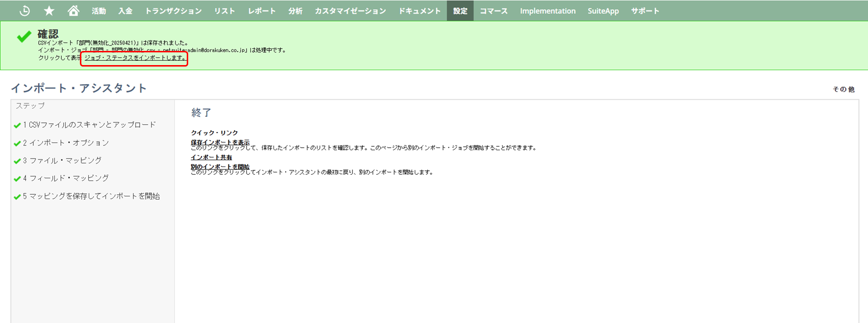Open the カスタマイゼーション menu
The width and height of the screenshot is (868, 323).
pos(350,11)
